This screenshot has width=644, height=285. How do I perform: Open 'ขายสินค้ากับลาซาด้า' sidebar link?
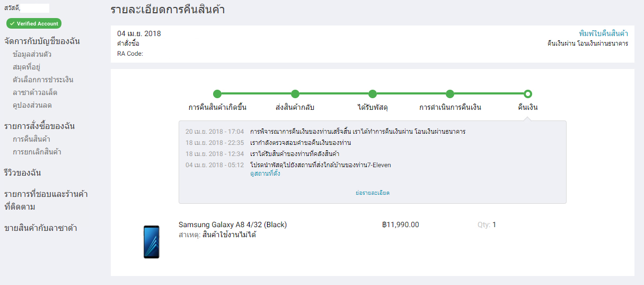tap(40, 228)
